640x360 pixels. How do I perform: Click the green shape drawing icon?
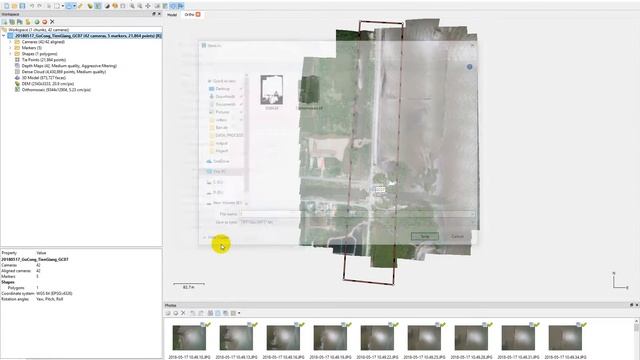click(90, 6)
